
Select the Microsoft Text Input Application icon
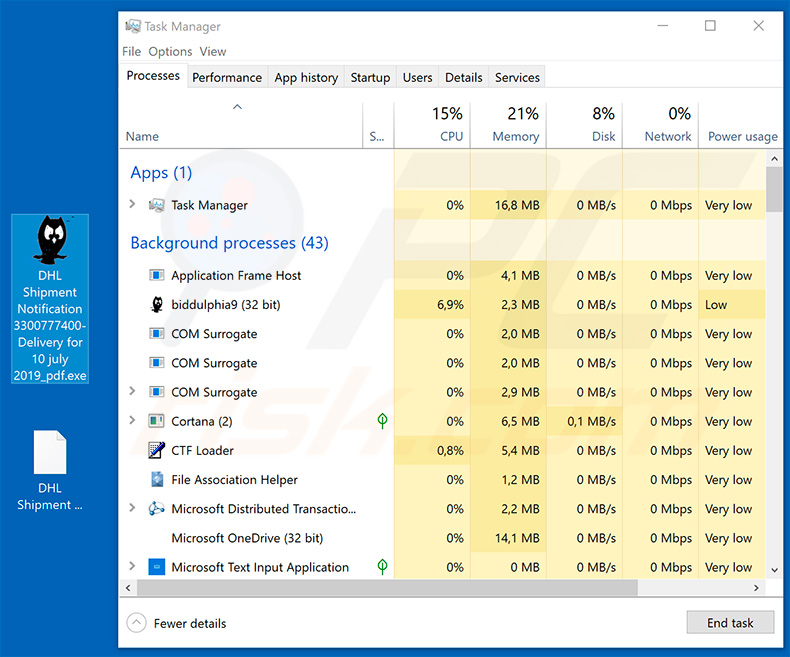(x=156, y=567)
